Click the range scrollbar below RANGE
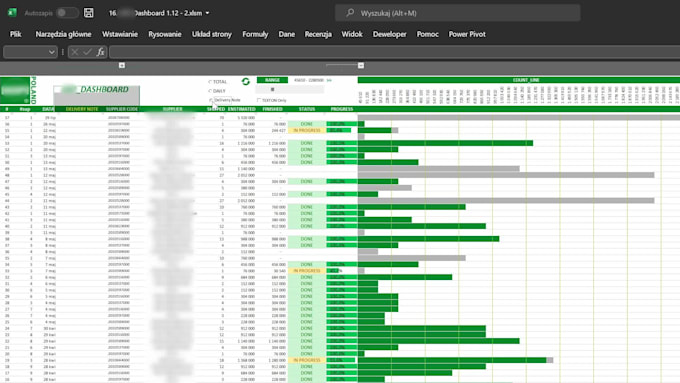The image size is (680, 383). click(290, 89)
